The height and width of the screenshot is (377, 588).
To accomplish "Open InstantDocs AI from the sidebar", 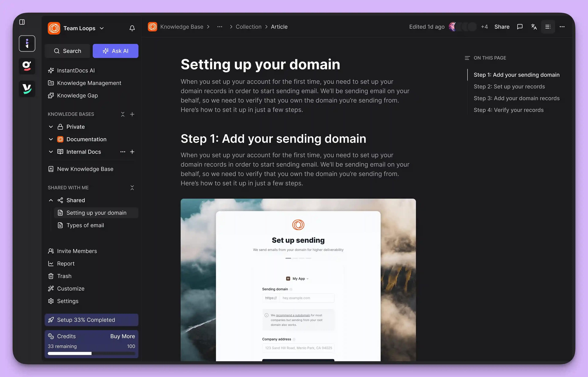I will pyautogui.click(x=76, y=70).
